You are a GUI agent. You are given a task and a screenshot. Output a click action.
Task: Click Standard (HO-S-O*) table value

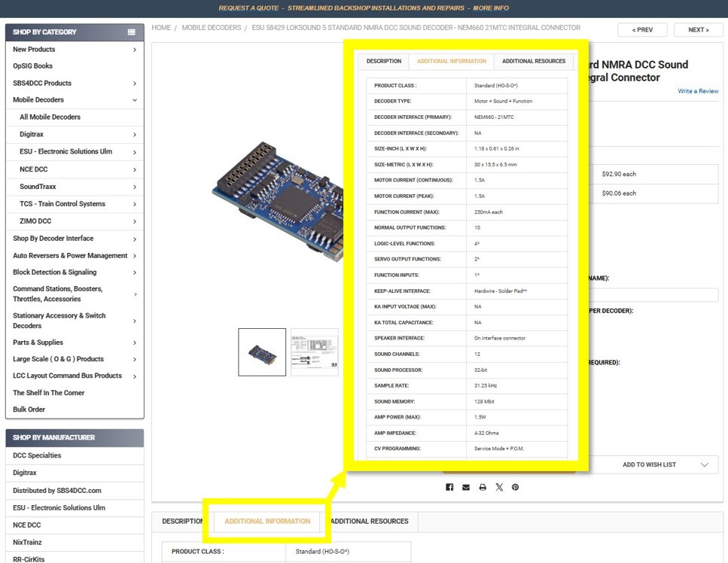pyautogui.click(x=322, y=552)
